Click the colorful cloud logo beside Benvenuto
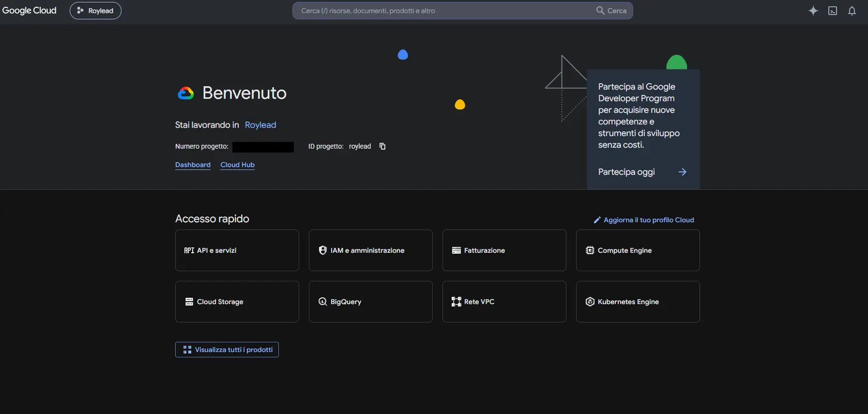The height and width of the screenshot is (414, 868). coord(186,93)
